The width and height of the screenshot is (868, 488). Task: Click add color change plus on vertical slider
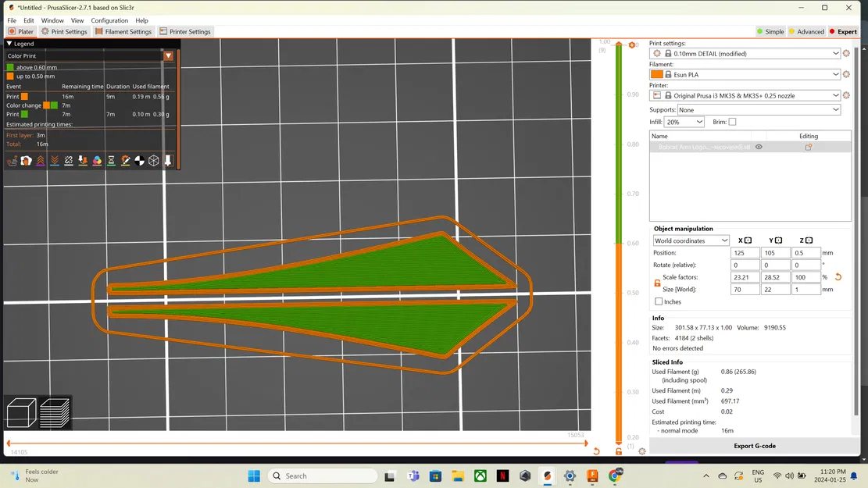click(631, 45)
